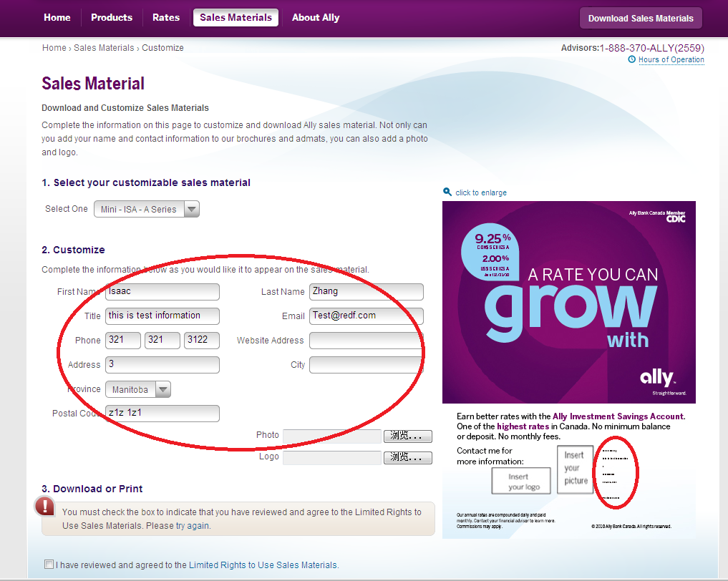Click the click to enlarge link
The height and width of the screenshot is (581, 728).
pyautogui.click(x=481, y=192)
